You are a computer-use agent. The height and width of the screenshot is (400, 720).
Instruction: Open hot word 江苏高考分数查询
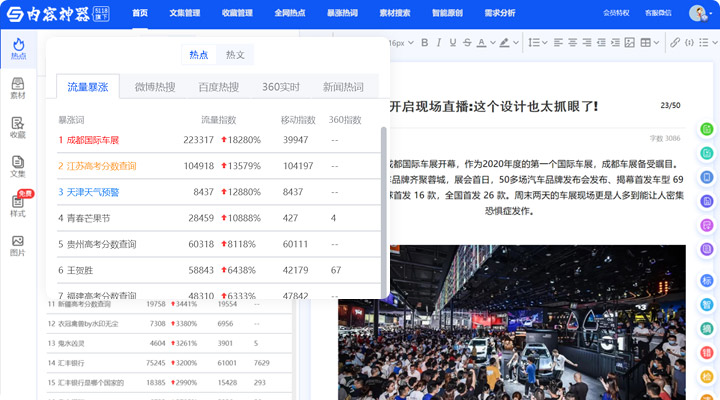coord(101,166)
